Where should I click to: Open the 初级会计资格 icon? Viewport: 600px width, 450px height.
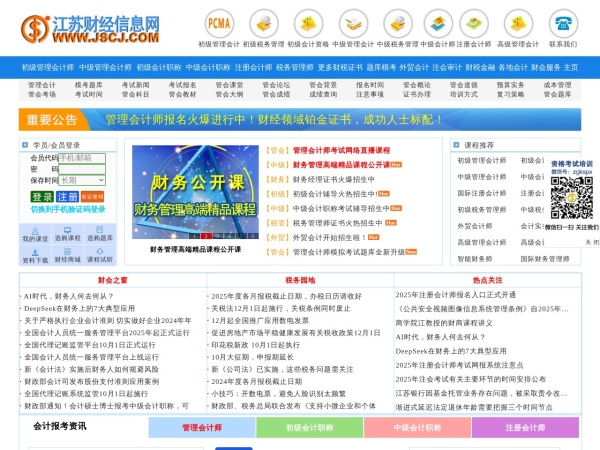point(308,24)
